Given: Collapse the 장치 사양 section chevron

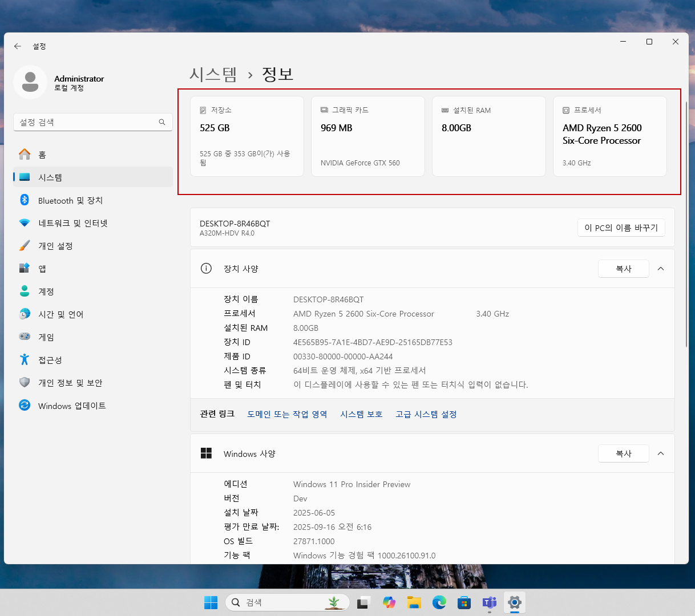Looking at the screenshot, I should click(x=661, y=269).
